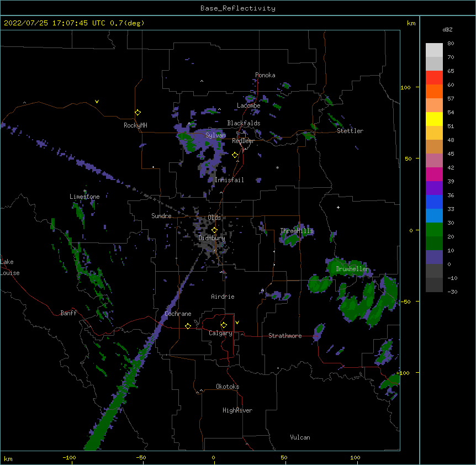Click the -100 tick on horizontal axis

click(x=69, y=457)
